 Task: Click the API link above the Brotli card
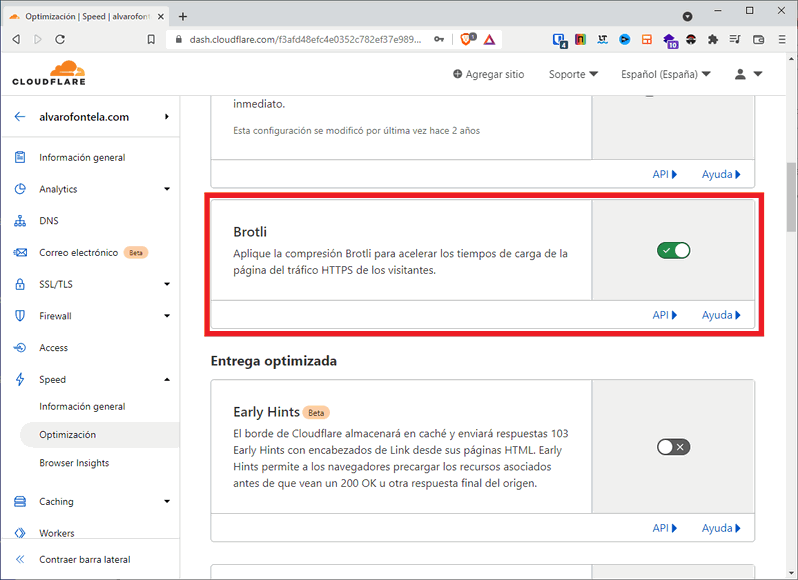click(x=665, y=174)
